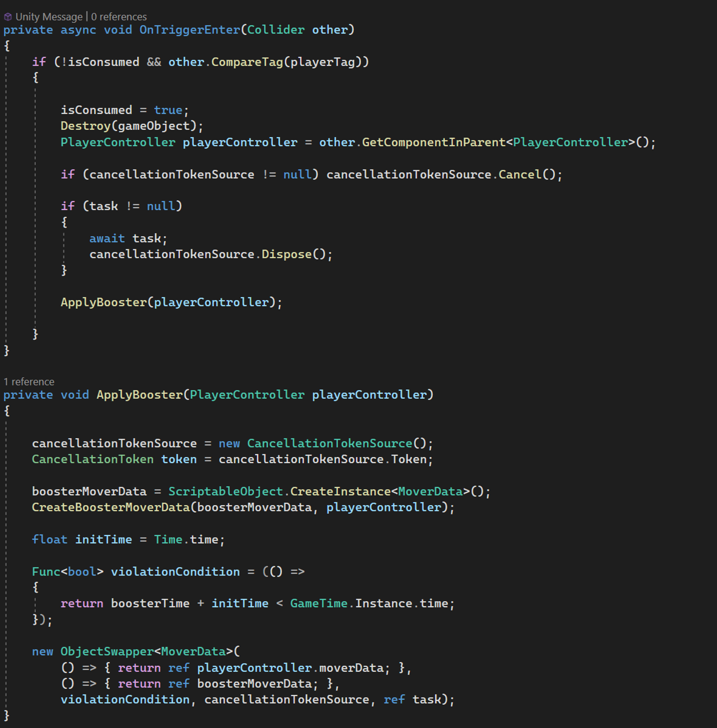Click the CreateInstance method on ScriptableObject
The width and height of the screenshot is (717, 728).
point(340,491)
